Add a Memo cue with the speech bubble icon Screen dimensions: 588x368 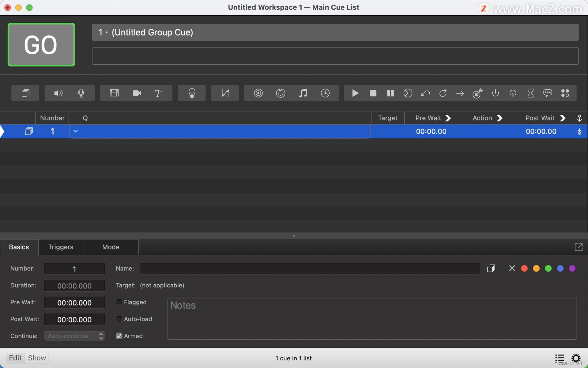pos(548,93)
